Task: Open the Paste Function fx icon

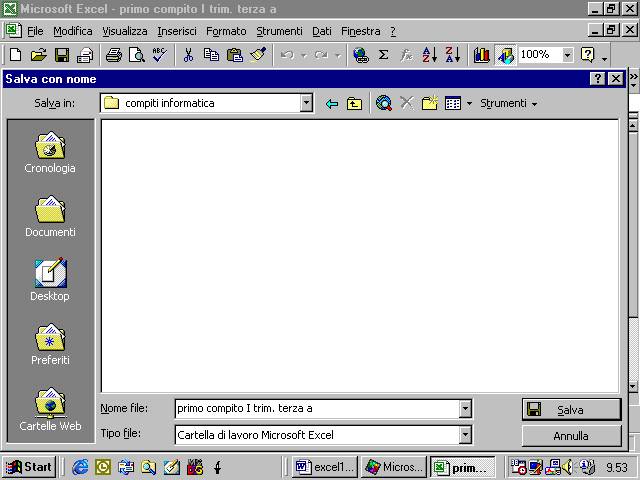Action: pyautogui.click(x=406, y=55)
